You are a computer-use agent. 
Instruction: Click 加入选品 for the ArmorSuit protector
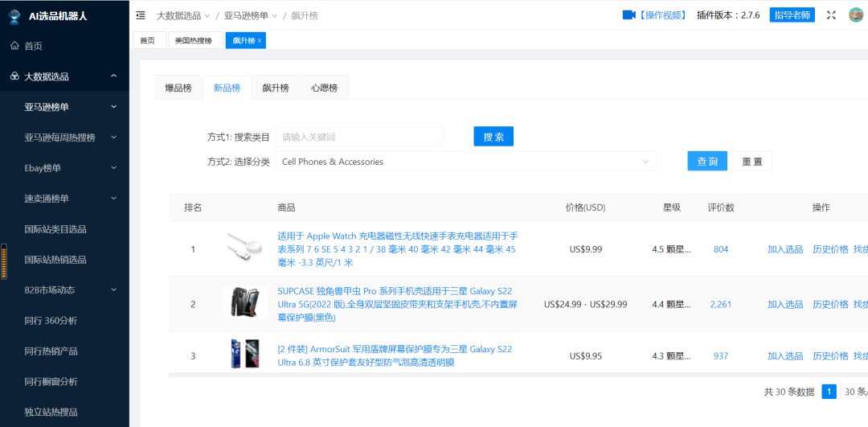(785, 355)
